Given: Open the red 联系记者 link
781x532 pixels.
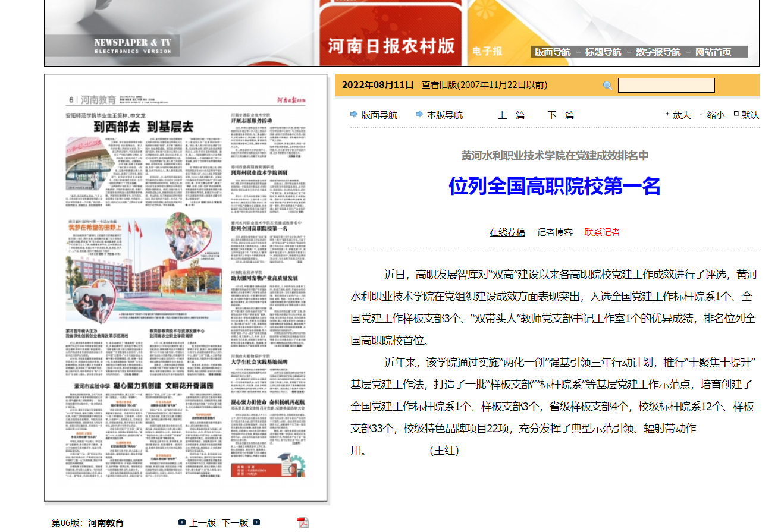Looking at the screenshot, I should pos(602,232).
